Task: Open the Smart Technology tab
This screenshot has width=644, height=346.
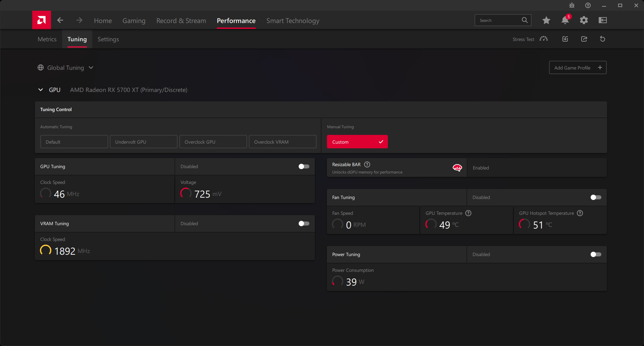Action: pos(293,20)
